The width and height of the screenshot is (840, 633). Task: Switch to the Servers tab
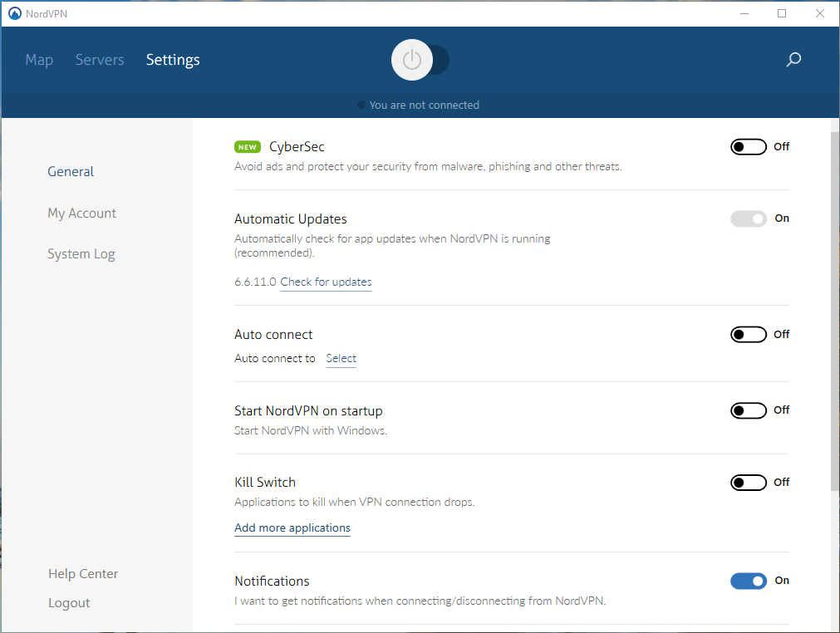click(100, 60)
